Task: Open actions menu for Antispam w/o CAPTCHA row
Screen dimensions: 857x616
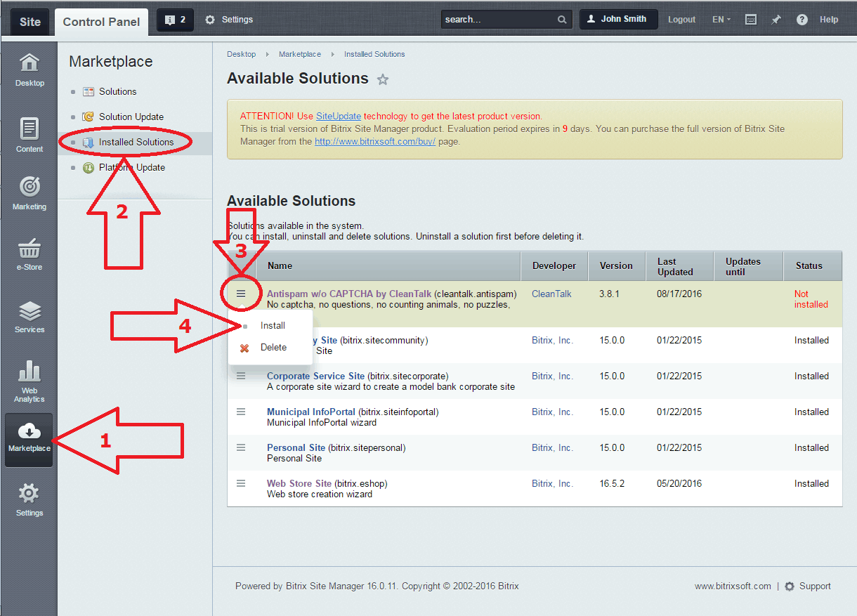Action: (x=241, y=294)
